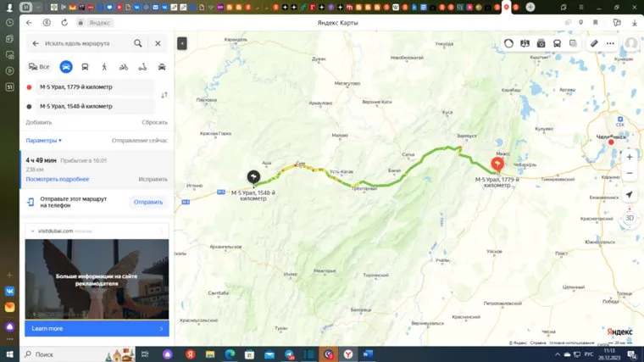This screenshot has height=362, width=644.
Task: Zoom in on the map with plus
Action: pos(629,157)
